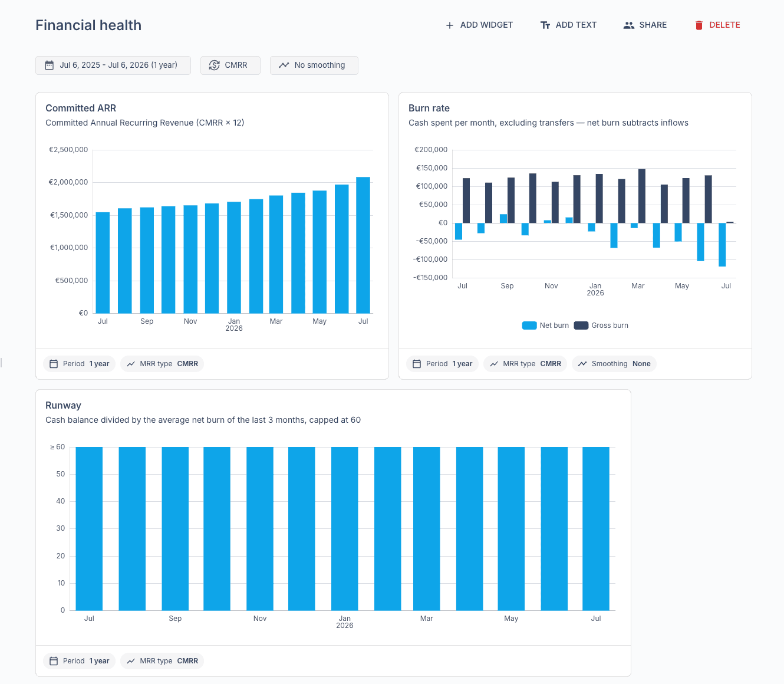Image resolution: width=784 pixels, height=684 pixels.
Task: Select the Sep Gross burn bar
Action: click(x=511, y=200)
